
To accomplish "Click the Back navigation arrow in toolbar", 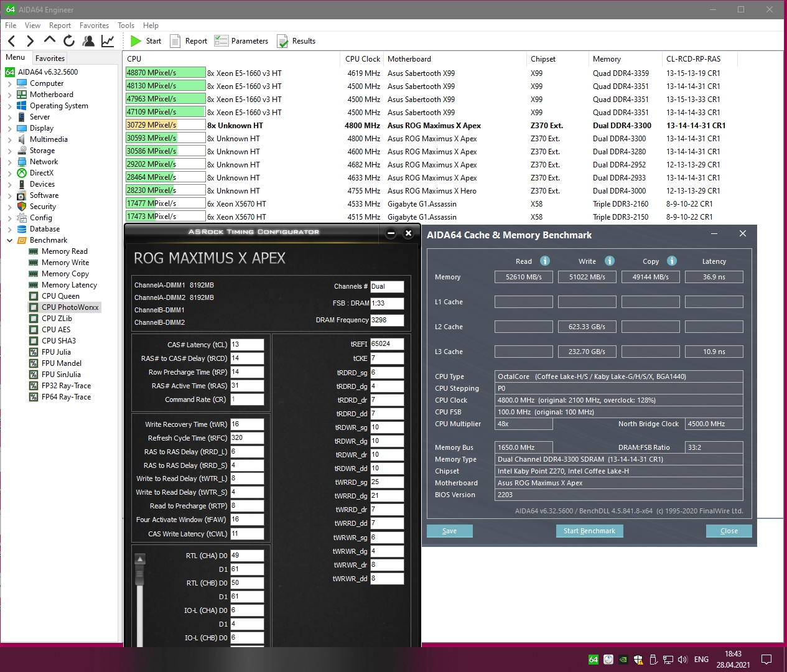I will [11, 41].
